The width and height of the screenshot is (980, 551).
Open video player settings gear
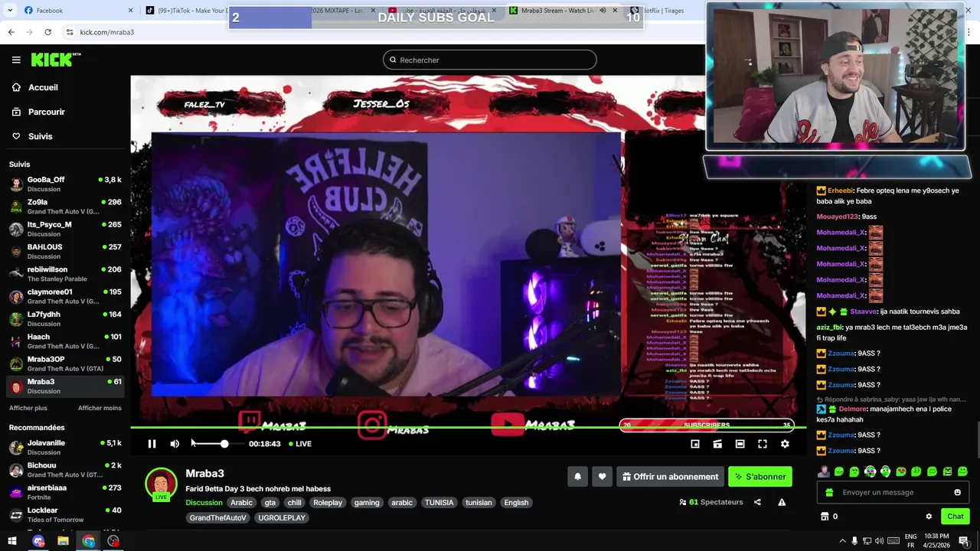click(x=785, y=444)
